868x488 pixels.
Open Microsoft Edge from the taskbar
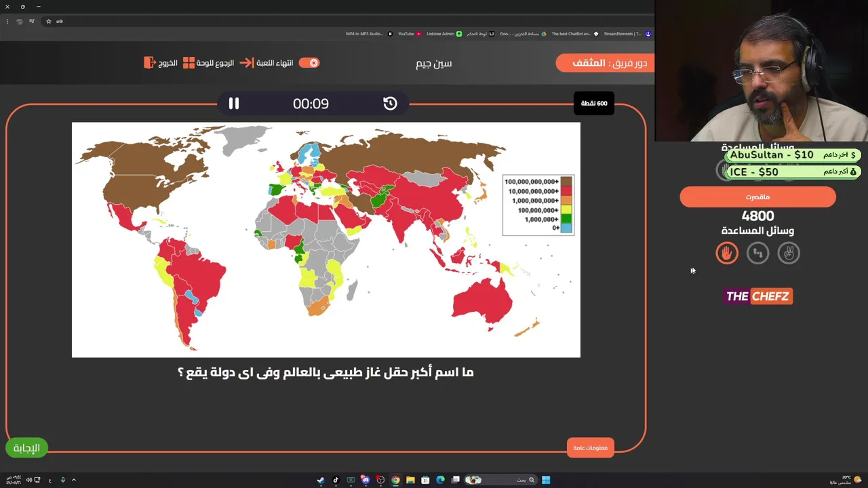pos(440,480)
